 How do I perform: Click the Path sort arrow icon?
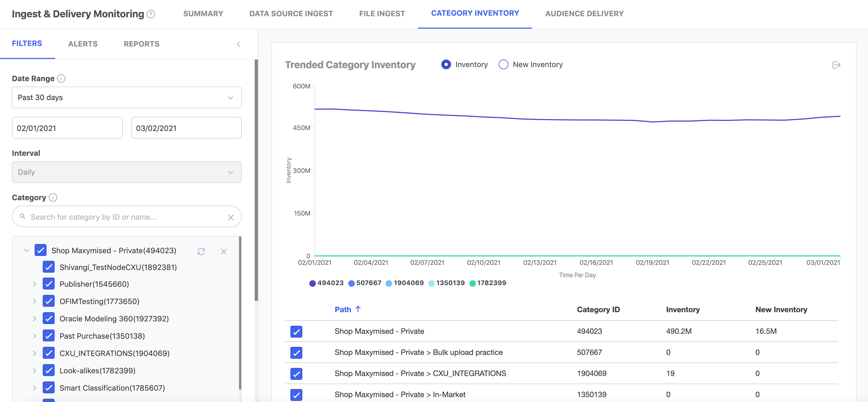(x=358, y=309)
